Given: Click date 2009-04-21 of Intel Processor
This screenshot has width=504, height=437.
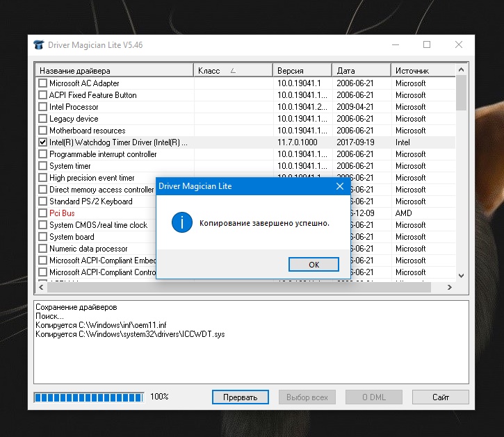Looking at the screenshot, I should 355,107.
